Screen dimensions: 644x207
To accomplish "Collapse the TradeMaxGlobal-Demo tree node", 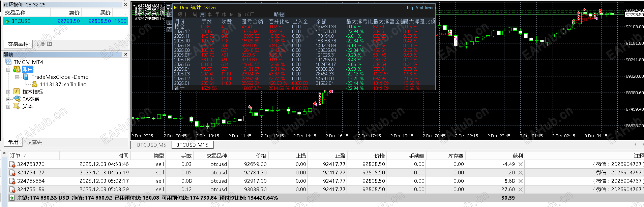I will click(x=17, y=77).
